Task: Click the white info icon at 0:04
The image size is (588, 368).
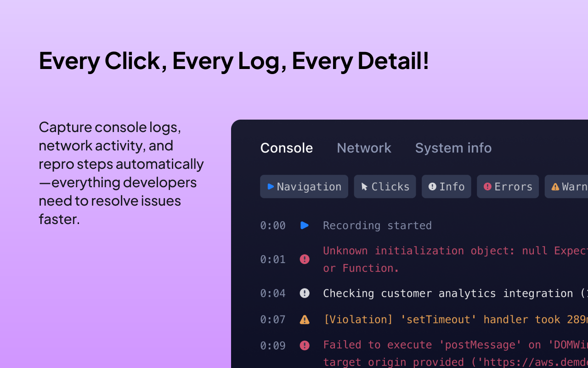Action: 304,293
